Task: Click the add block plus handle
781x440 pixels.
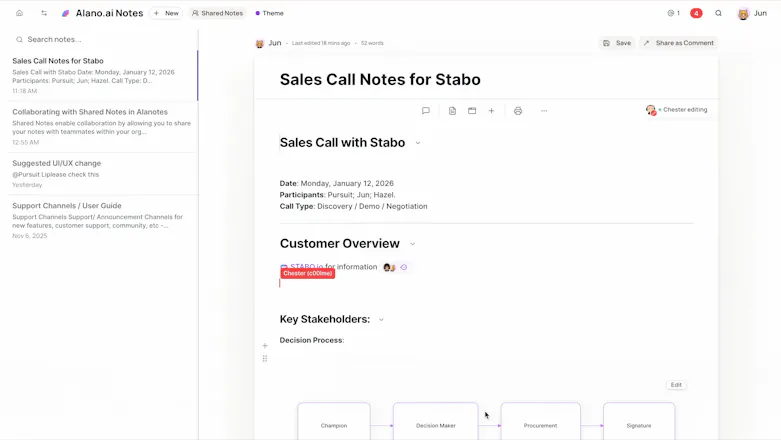Action: pyautogui.click(x=265, y=345)
